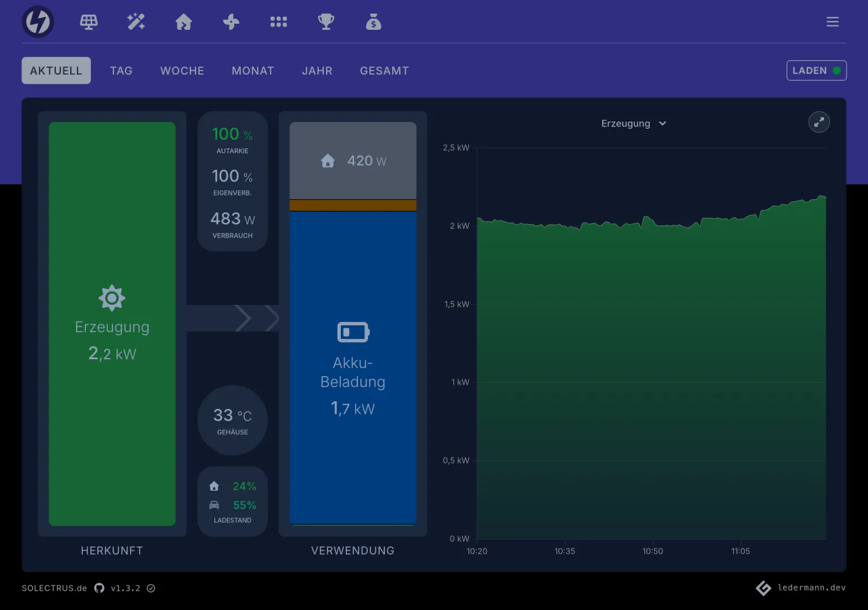The width and height of the screenshot is (868, 610).
Task: Expand the chart to fullscreen
Action: 819,122
